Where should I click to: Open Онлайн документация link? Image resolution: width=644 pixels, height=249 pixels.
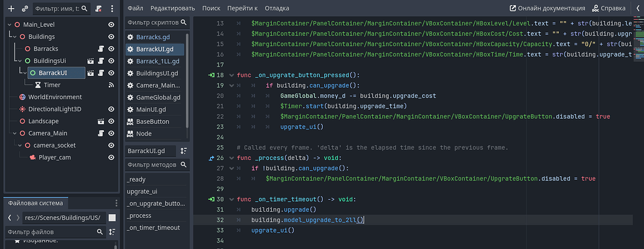coord(548,8)
